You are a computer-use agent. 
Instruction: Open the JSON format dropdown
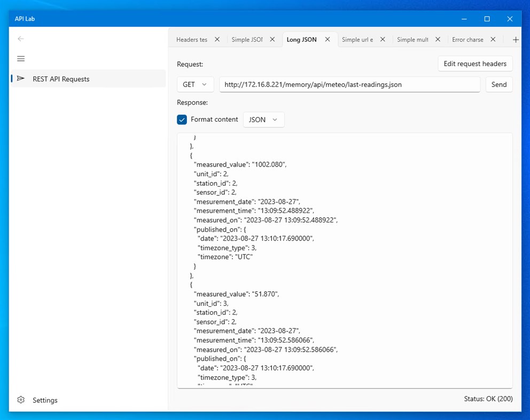tap(263, 120)
